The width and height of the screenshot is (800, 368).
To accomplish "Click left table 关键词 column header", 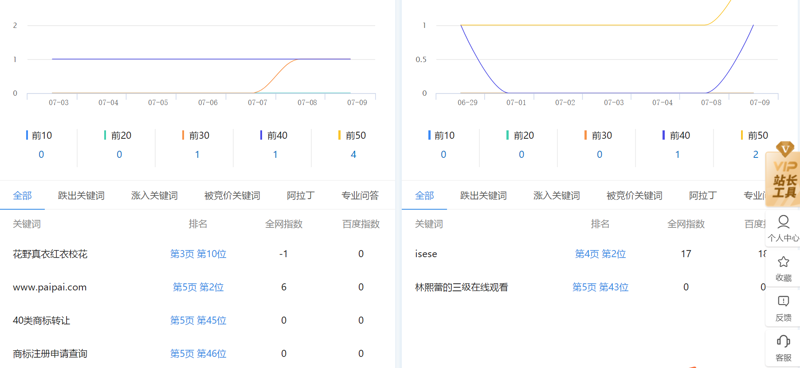I will 27,224.
